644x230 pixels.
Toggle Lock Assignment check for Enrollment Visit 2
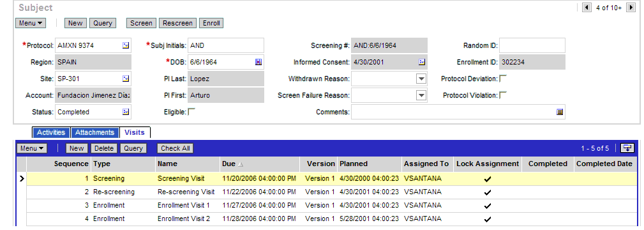[x=488, y=219]
